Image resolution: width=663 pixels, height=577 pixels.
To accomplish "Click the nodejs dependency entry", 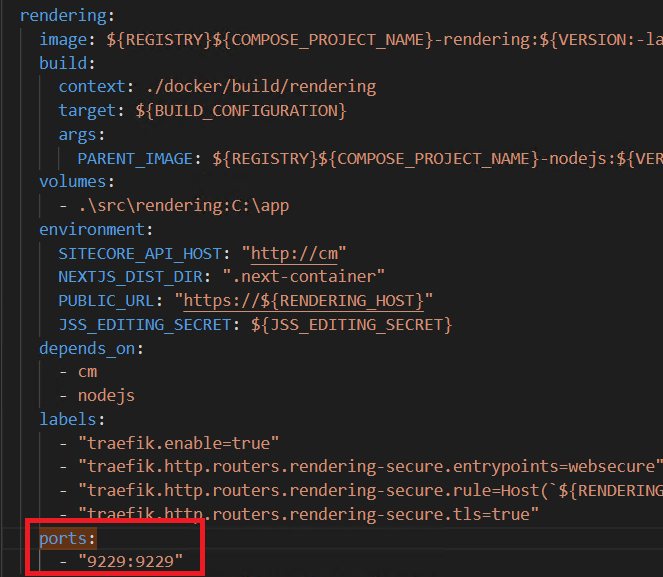I will pos(106,396).
